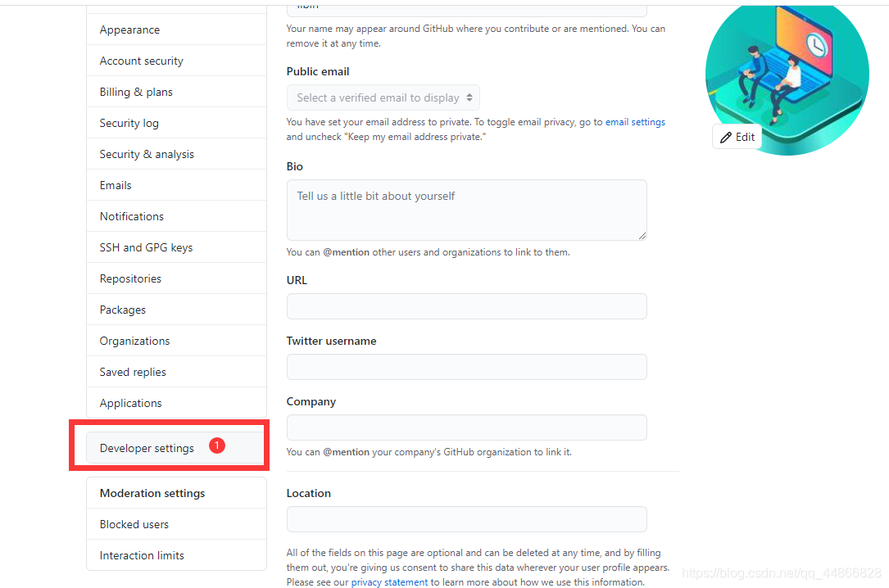Image resolution: width=889 pixels, height=588 pixels.
Task: Click the URL input field
Action: click(x=466, y=306)
